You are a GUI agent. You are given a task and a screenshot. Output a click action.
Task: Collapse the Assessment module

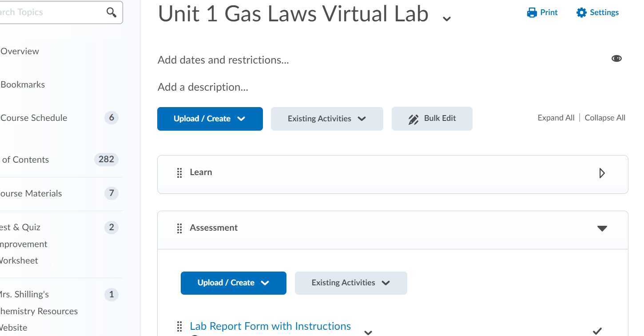click(x=602, y=228)
